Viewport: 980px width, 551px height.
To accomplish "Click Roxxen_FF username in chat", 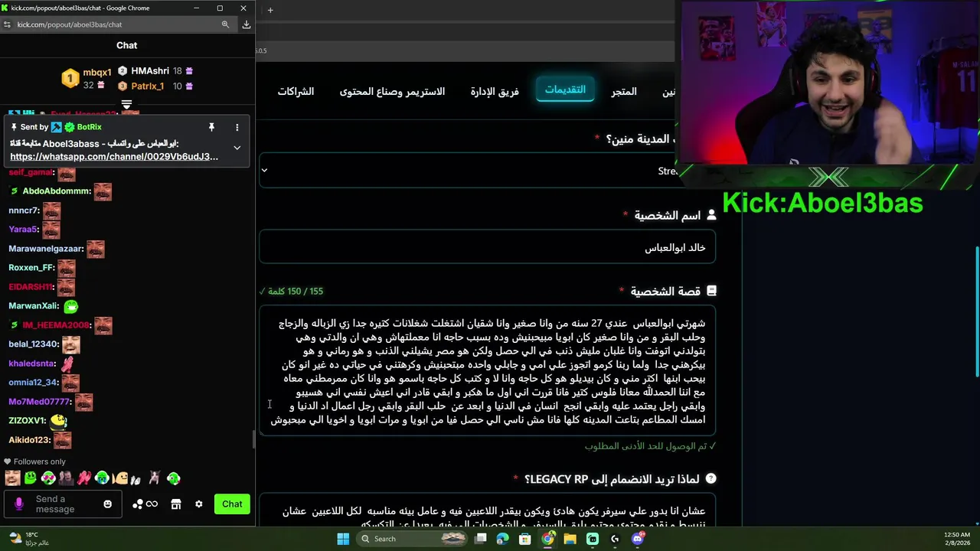I will 31,268.
